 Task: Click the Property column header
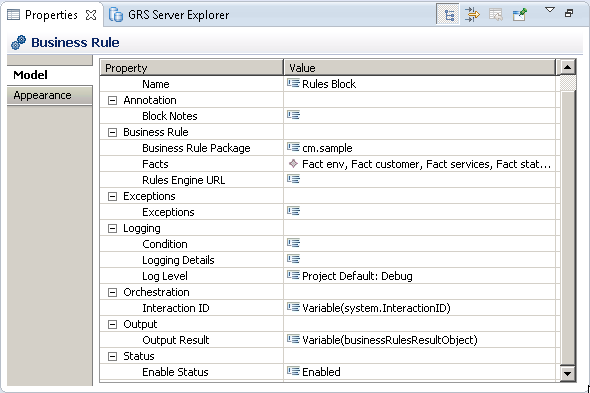(192, 68)
